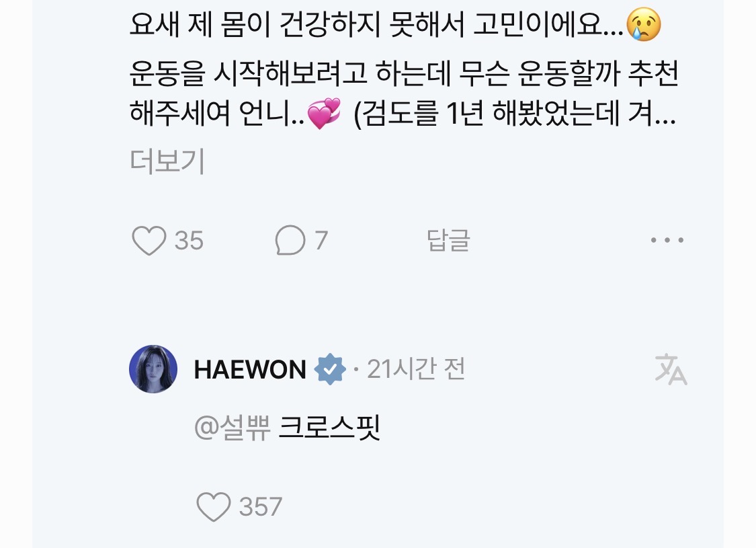Open the 7 comments count

[321, 240]
